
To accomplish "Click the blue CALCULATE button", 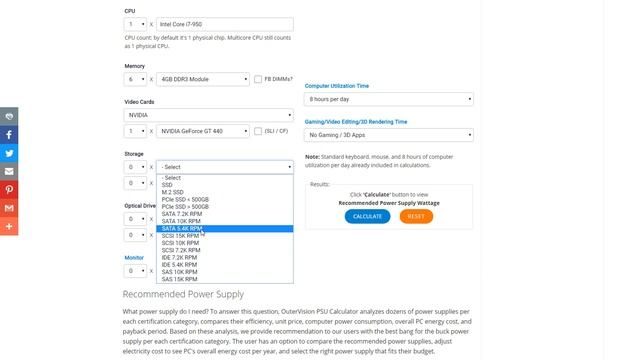I will click(x=367, y=216).
